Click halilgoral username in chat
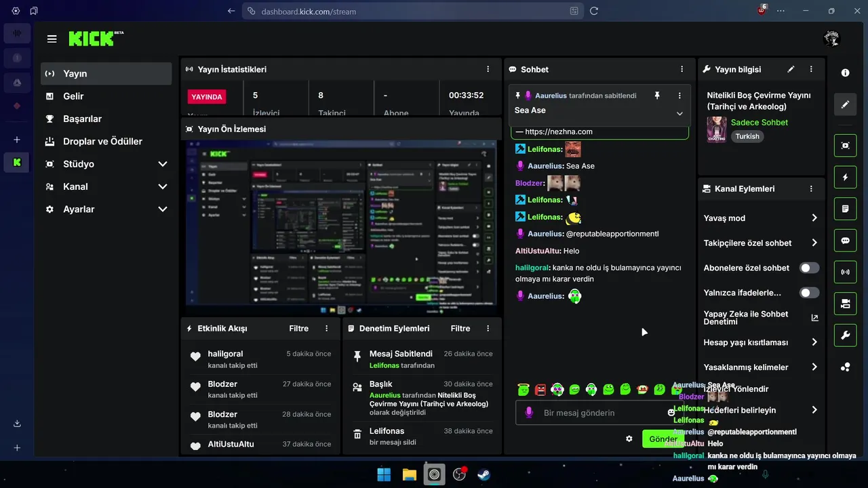 (532, 268)
